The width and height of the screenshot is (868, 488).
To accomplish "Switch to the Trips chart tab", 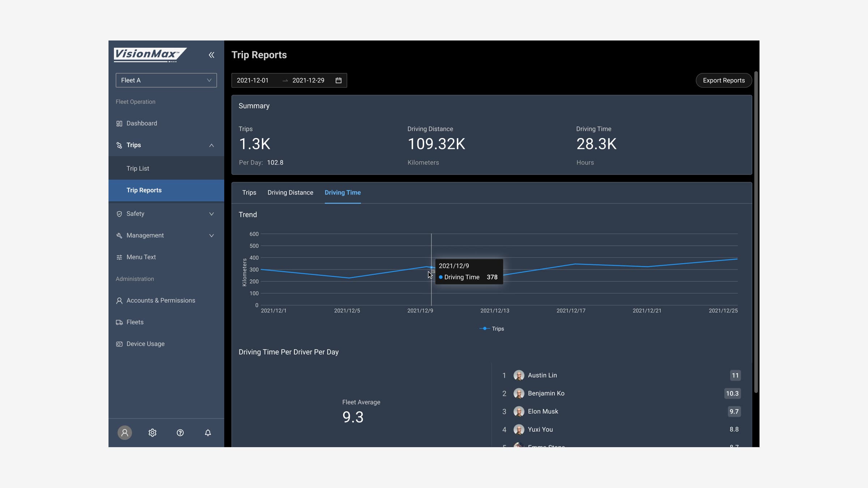I will pos(249,193).
